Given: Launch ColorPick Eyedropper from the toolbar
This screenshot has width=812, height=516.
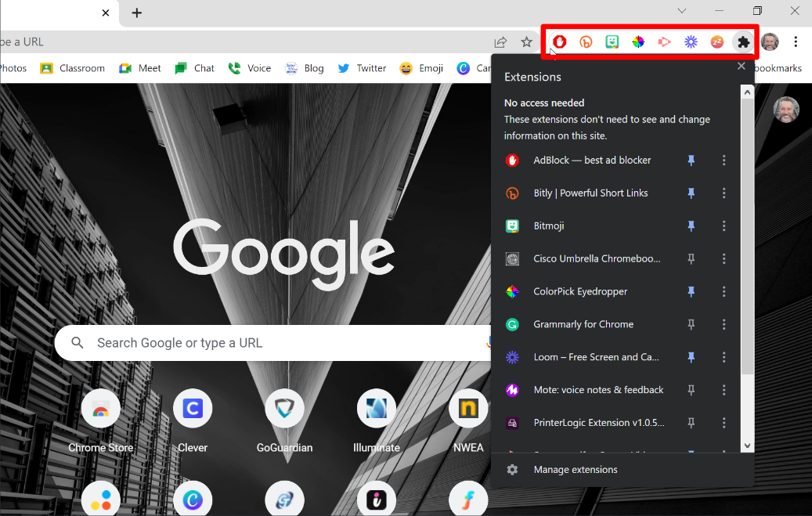Looking at the screenshot, I should coord(638,42).
